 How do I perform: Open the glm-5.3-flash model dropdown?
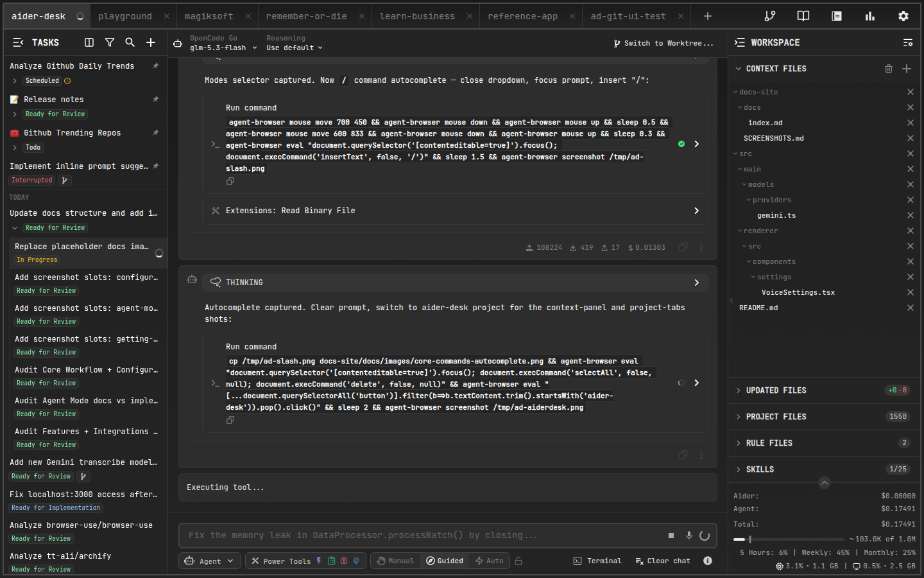coord(223,48)
